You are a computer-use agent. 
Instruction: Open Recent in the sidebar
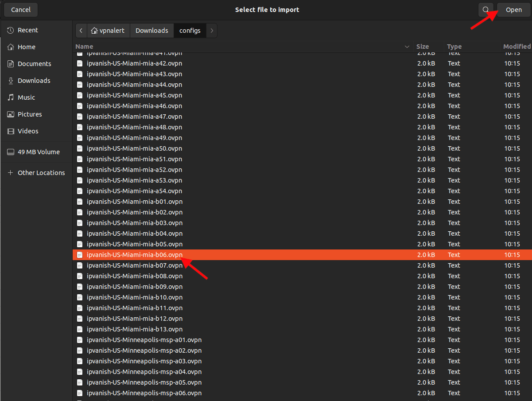(27, 30)
